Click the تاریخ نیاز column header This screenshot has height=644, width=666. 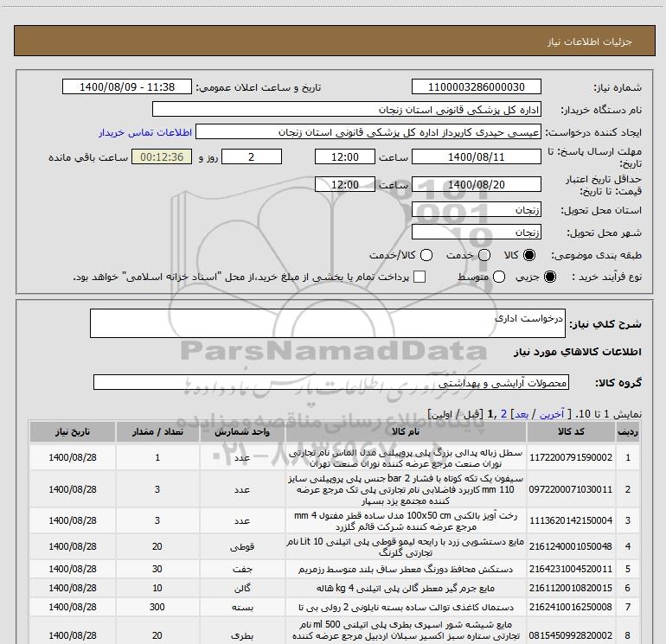coord(73,431)
